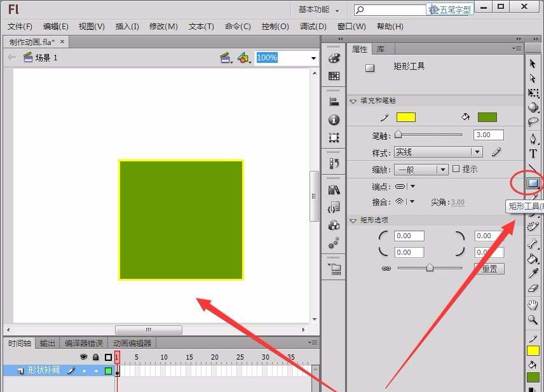Close the 制作动画.fla document tab

click(62, 42)
